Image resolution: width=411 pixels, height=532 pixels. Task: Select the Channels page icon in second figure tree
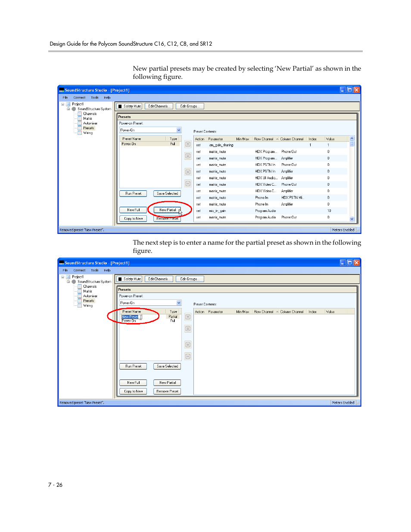click(x=80, y=286)
